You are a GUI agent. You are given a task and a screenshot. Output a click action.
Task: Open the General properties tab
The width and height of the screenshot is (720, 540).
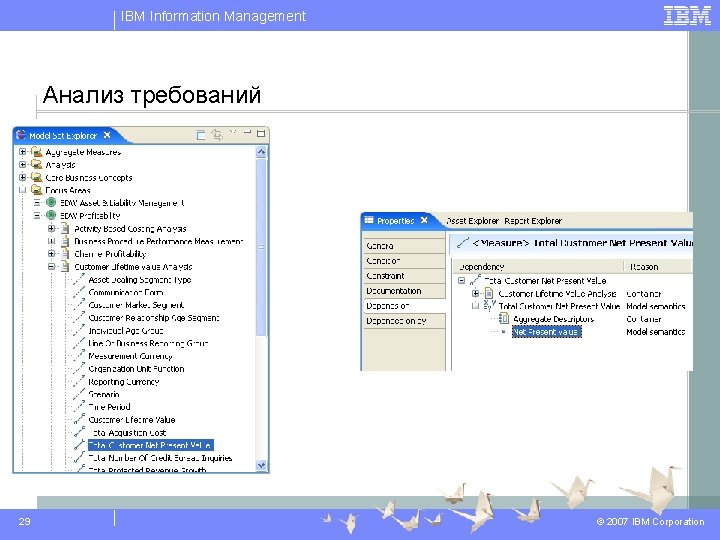click(404, 246)
